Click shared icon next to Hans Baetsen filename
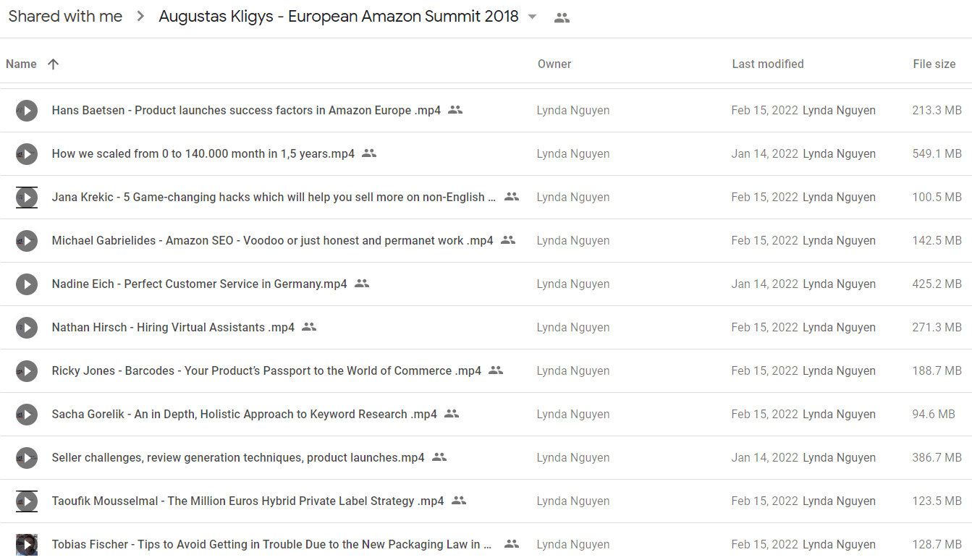Screen dimensions: 972x560 pos(455,110)
